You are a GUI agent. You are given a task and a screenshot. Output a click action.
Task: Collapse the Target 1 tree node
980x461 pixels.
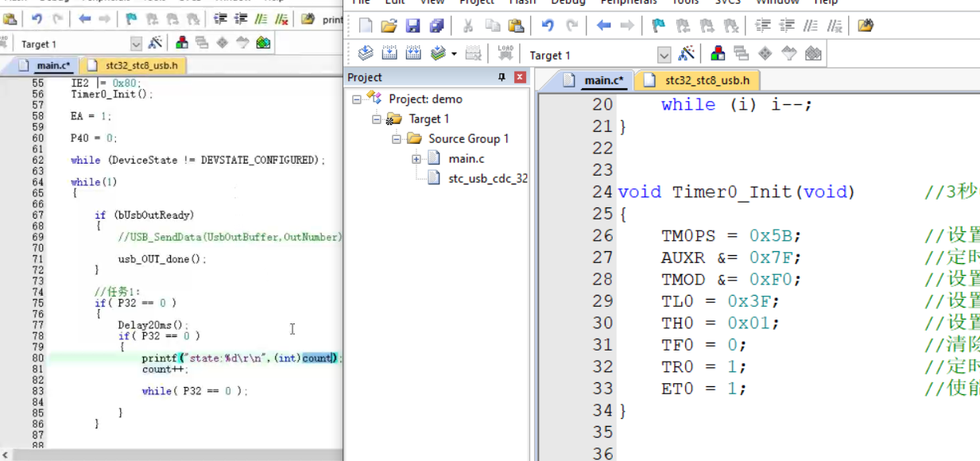(377, 119)
